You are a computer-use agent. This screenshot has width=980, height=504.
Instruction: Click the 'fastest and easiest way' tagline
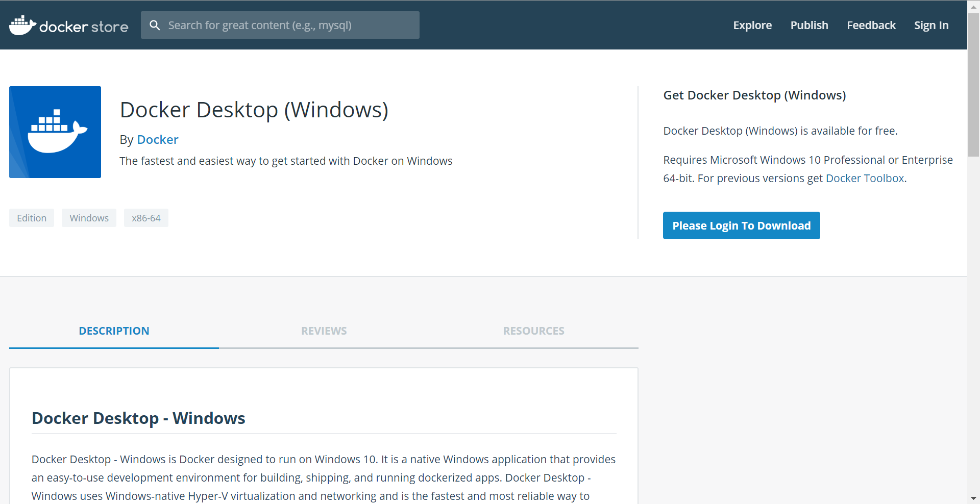tap(286, 161)
